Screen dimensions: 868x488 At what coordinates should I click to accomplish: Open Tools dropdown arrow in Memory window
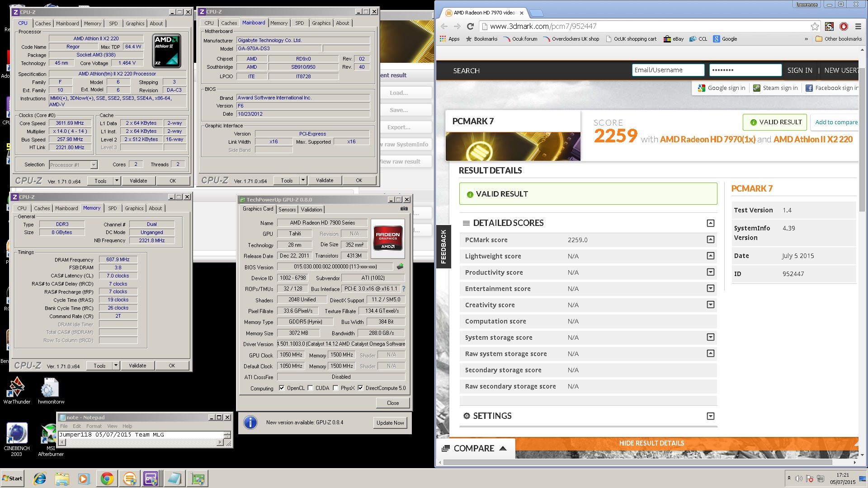click(x=116, y=366)
